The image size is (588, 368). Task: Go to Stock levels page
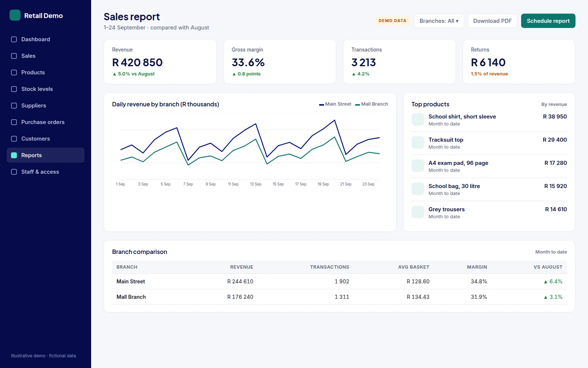click(x=46, y=89)
